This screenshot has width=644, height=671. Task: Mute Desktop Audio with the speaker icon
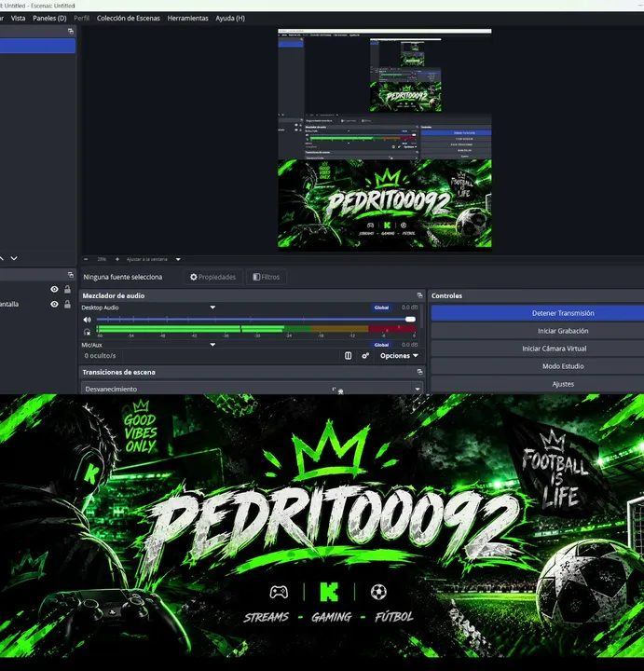pos(88,320)
